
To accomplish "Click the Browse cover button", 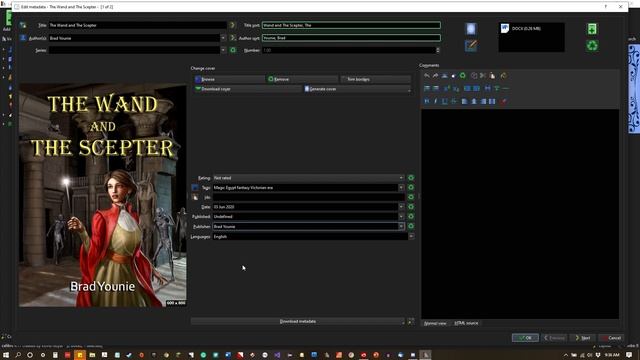I will (229, 79).
